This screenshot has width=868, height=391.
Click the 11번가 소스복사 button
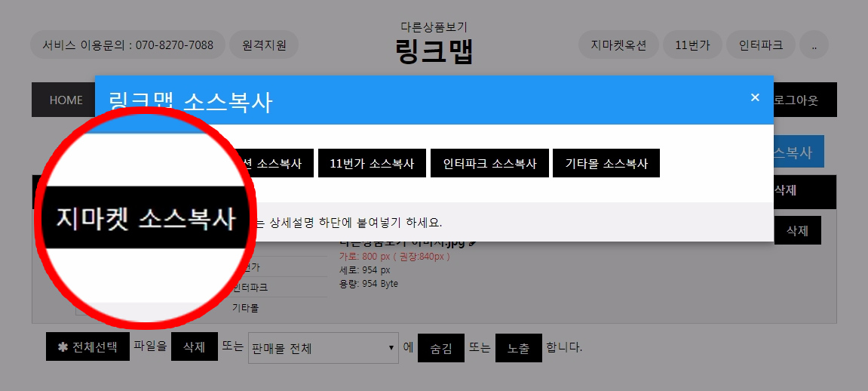pyautogui.click(x=372, y=163)
